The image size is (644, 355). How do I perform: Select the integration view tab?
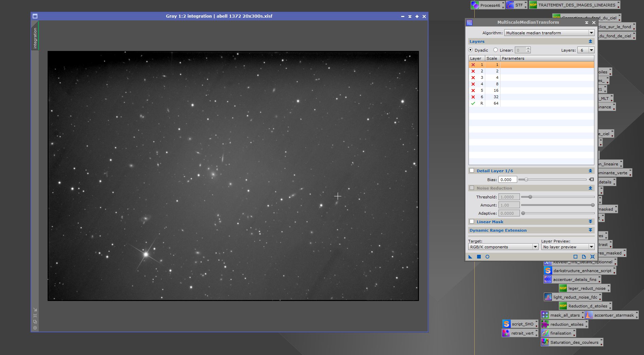click(35, 36)
